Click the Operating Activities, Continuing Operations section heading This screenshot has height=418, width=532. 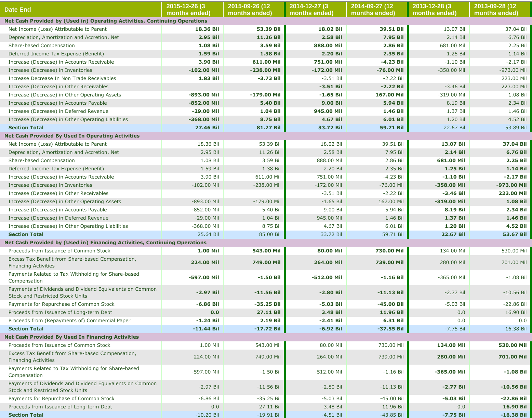106,21
